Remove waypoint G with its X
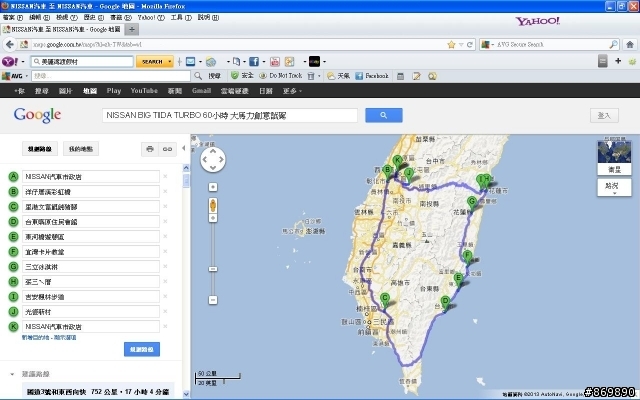640x400 pixels. click(165, 267)
